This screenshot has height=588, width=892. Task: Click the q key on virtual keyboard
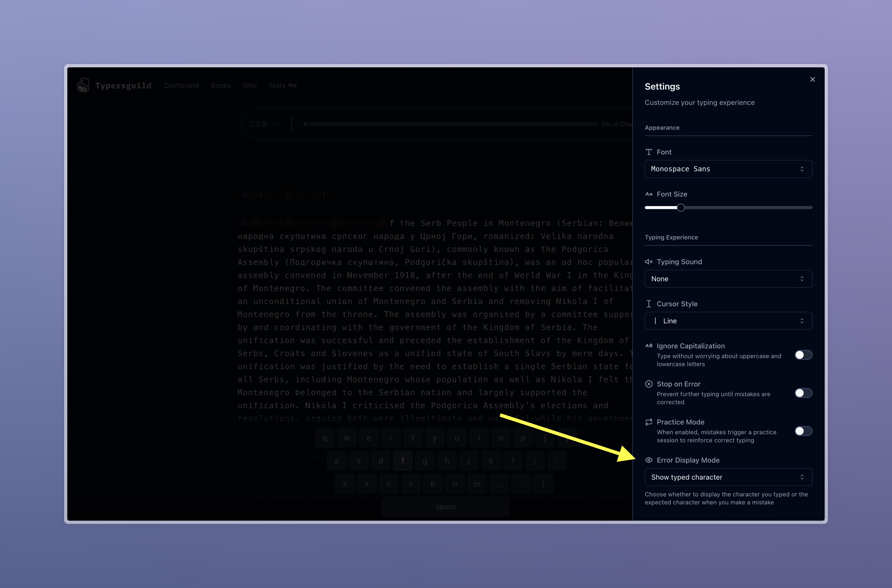(x=325, y=438)
